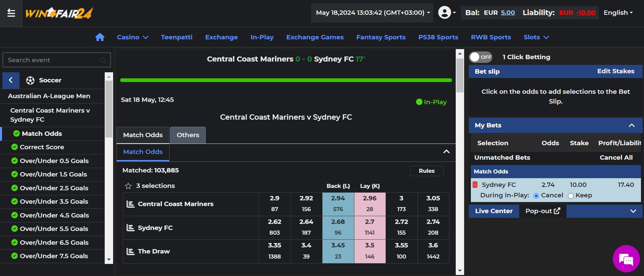Back The Draw at 3.45
This screenshot has width=644, height=276.
[x=338, y=251]
